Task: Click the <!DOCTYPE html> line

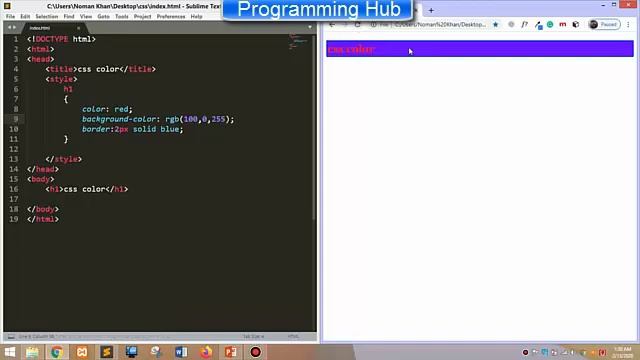Action: [x=61, y=39]
